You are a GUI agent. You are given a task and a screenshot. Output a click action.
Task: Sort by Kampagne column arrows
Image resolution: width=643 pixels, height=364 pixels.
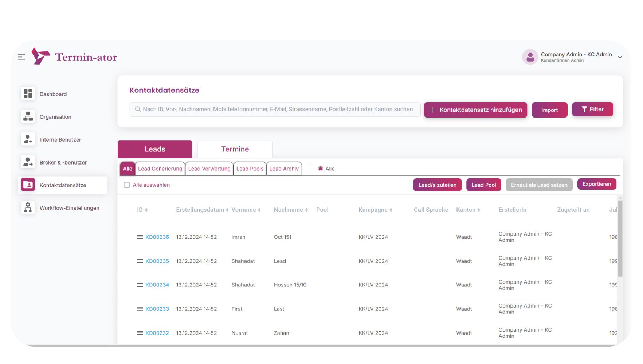pyautogui.click(x=391, y=210)
